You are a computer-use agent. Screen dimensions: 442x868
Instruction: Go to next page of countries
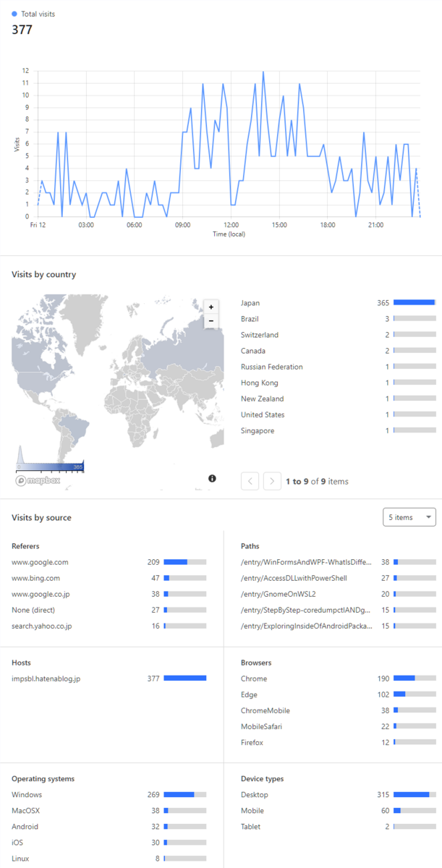pyautogui.click(x=273, y=481)
